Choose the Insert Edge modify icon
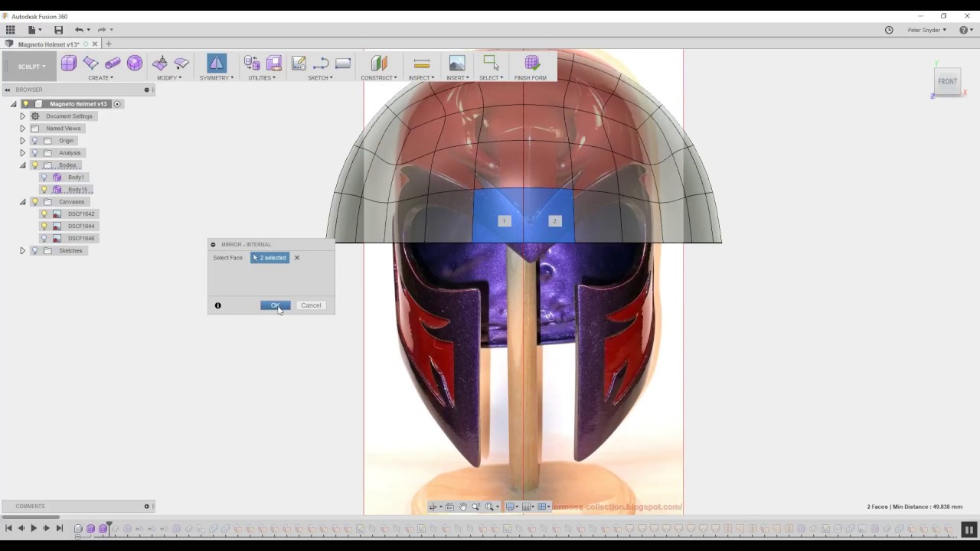 (x=181, y=64)
